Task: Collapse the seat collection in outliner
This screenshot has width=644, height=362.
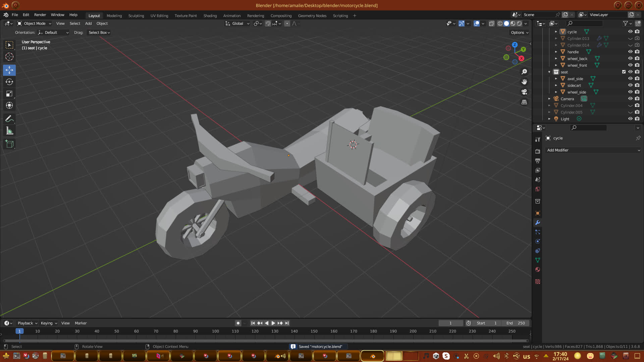Action: [549, 72]
